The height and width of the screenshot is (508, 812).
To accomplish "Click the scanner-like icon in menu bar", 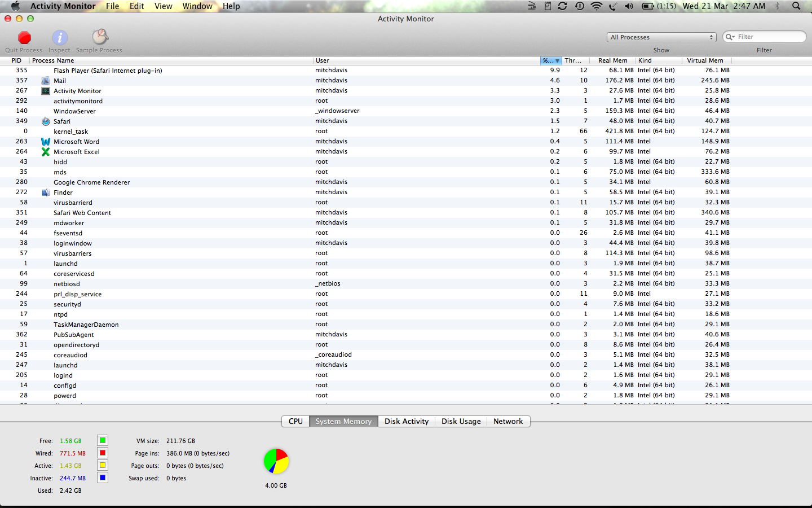I will pyautogui.click(x=532, y=6).
